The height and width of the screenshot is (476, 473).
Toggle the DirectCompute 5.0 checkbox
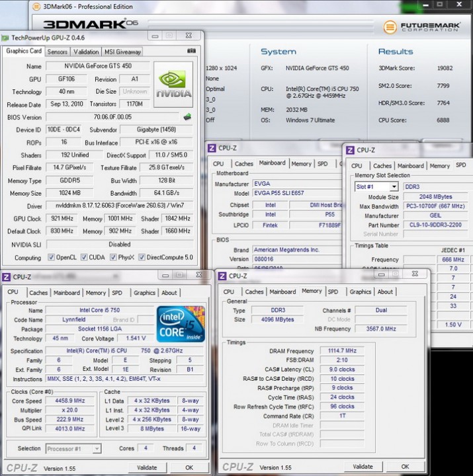click(x=142, y=257)
